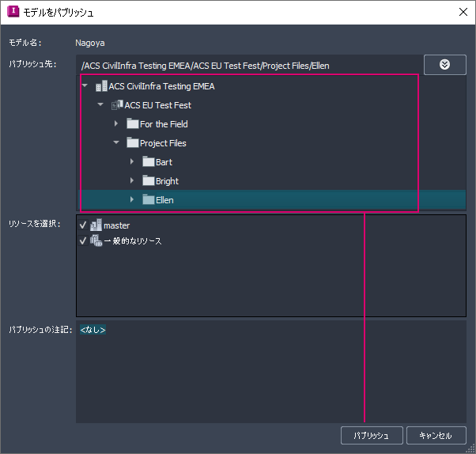Expand the Bright folder
The width and height of the screenshot is (476, 454).
[132, 180]
